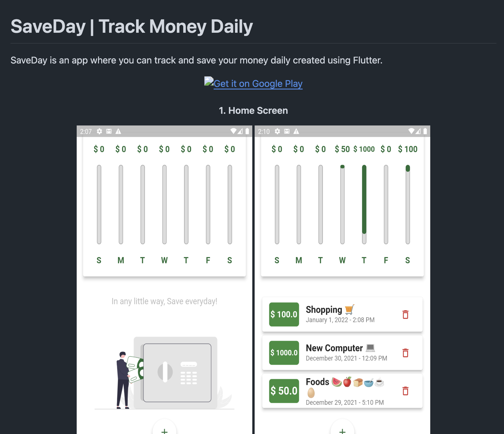504x434 pixels.
Task: Delete the New Computer transaction
Action: pyautogui.click(x=405, y=353)
